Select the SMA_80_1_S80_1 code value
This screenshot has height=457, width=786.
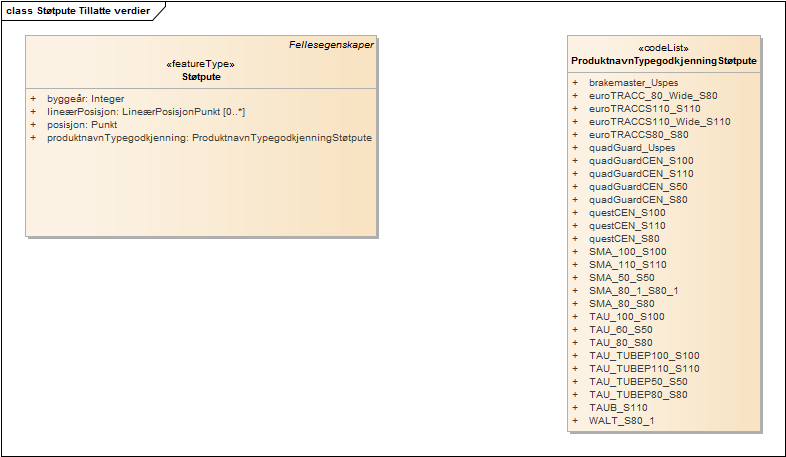point(633,291)
